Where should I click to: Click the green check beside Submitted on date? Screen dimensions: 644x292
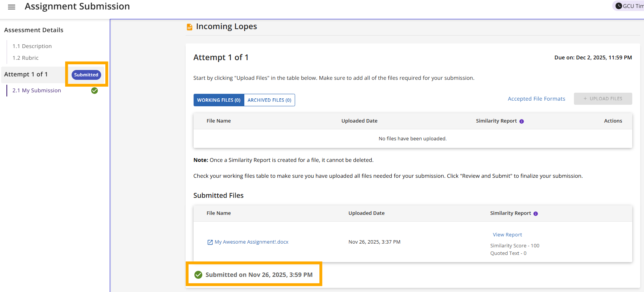point(198,275)
